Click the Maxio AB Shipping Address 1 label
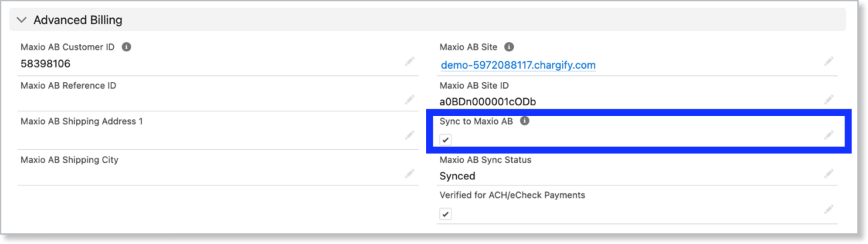868x244 pixels. (x=82, y=121)
